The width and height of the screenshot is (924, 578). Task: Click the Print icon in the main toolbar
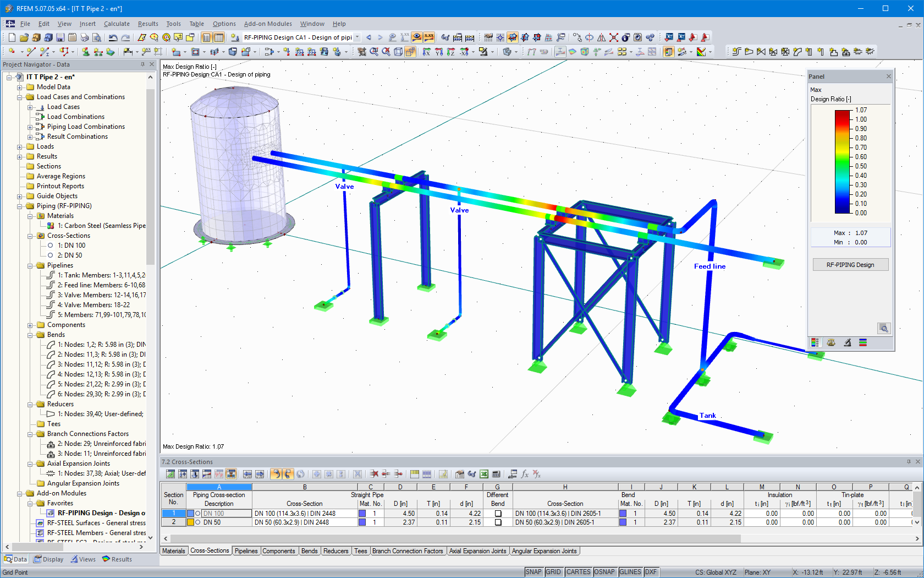click(84, 37)
